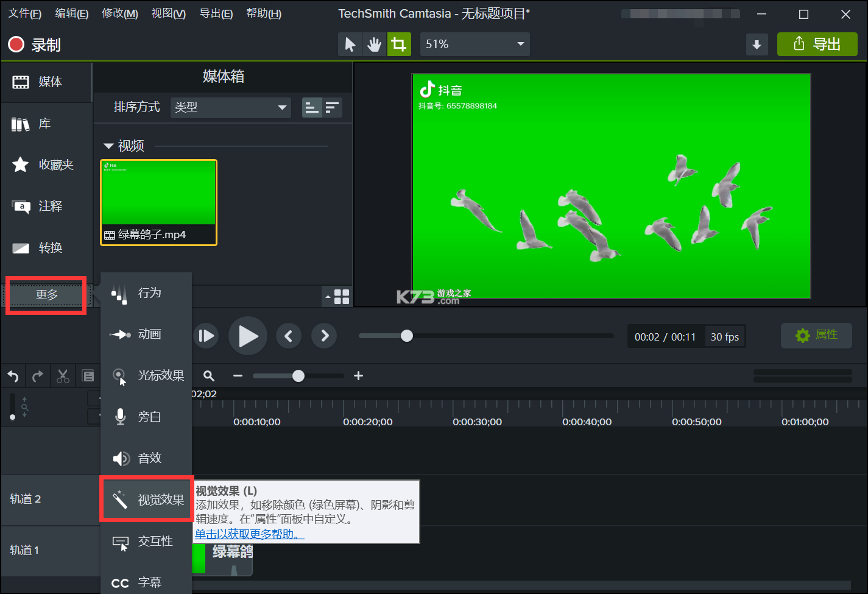The image size is (868, 594).
Task: Open the canvas zoom 51% dropdown
Action: click(x=475, y=44)
